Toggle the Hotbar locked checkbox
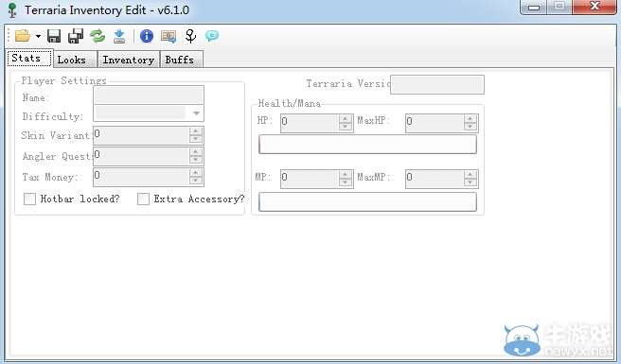The width and height of the screenshot is (621, 364). coord(29,199)
